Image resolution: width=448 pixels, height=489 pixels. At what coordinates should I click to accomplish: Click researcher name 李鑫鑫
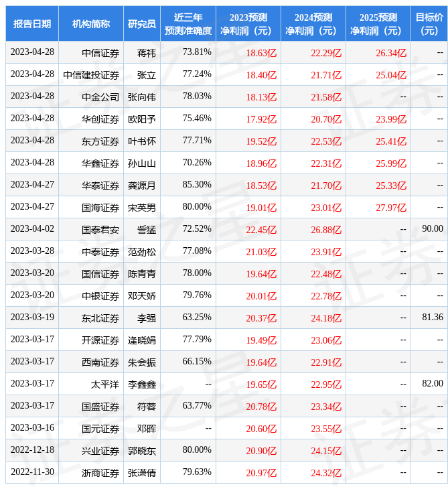point(142,385)
